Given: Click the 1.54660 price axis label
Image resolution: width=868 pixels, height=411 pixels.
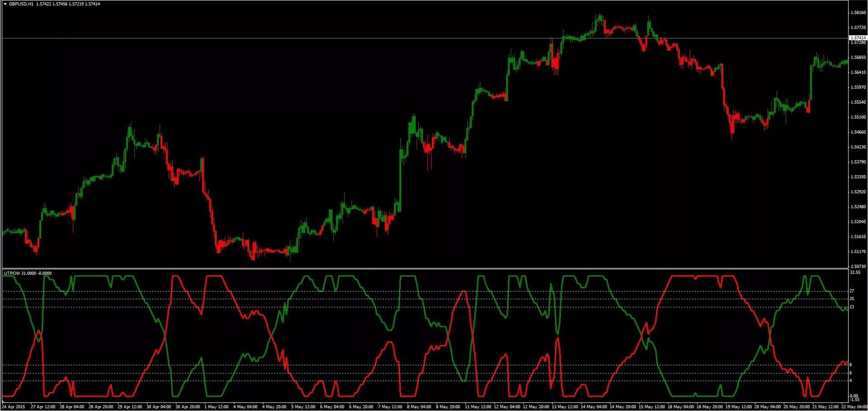Looking at the screenshot, I should pos(859,132).
